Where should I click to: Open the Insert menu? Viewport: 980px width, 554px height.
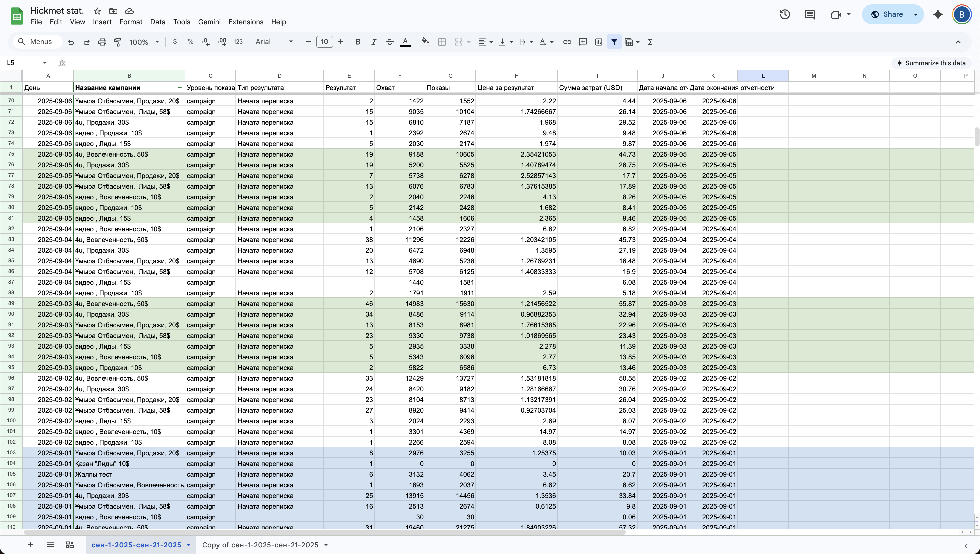pyautogui.click(x=102, y=22)
